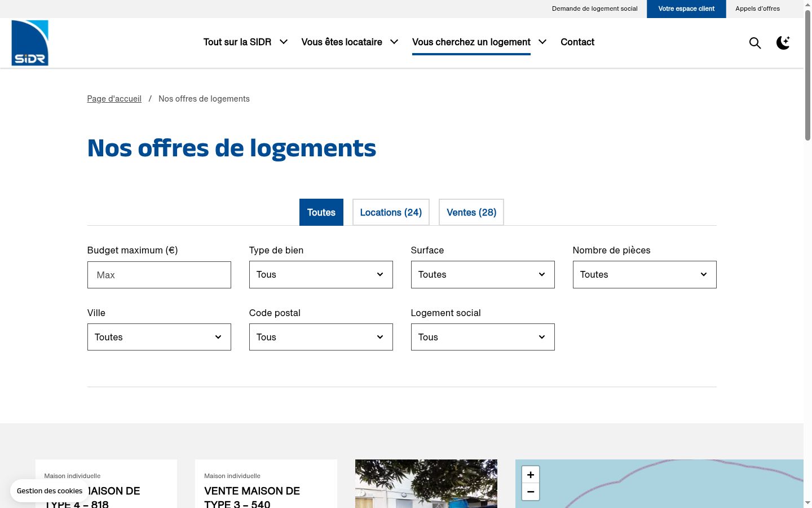Switch to the Locations (24) tab
The width and height of the screenshot is (812, 508).
pos(391,212)
